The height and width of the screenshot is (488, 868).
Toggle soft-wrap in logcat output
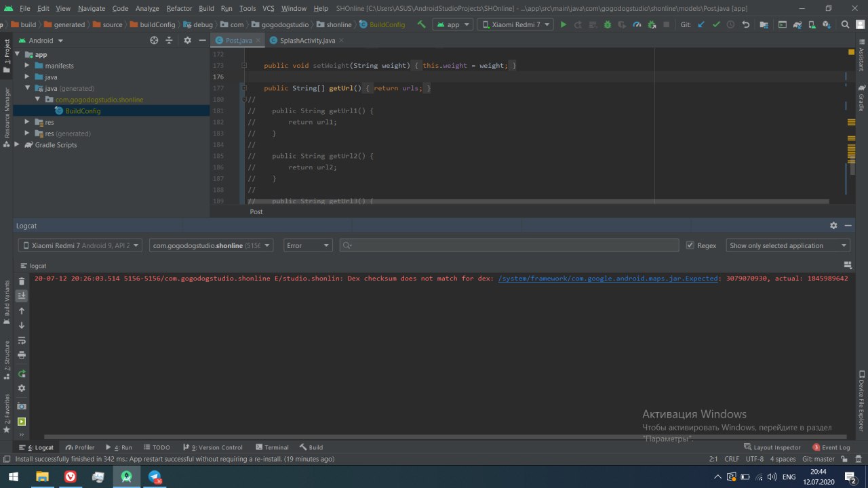(22, 340)
